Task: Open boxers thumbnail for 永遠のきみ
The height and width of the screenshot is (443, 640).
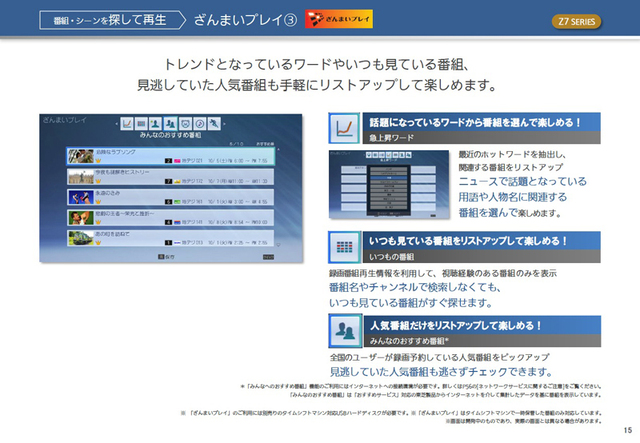Action: [81, 197]
